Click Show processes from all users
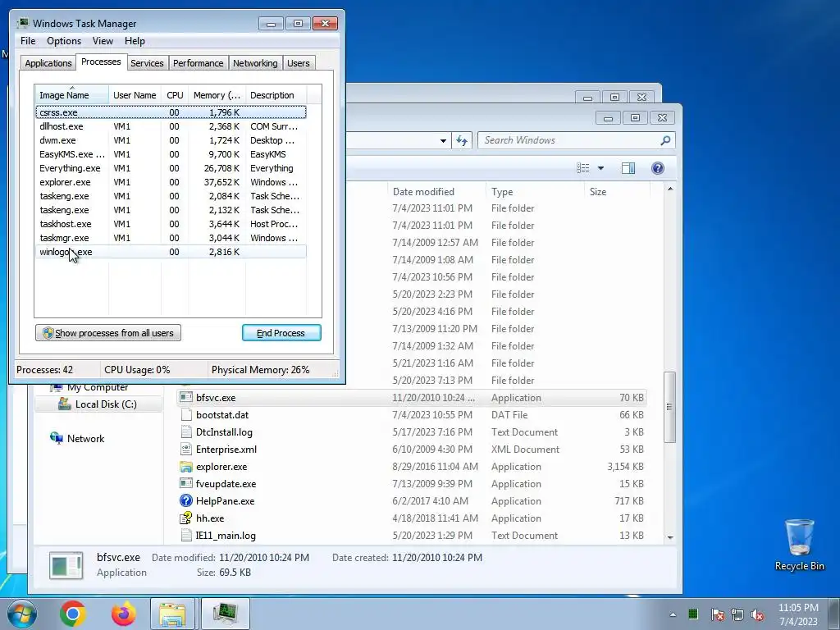840x630 pixels. (108, 333)
